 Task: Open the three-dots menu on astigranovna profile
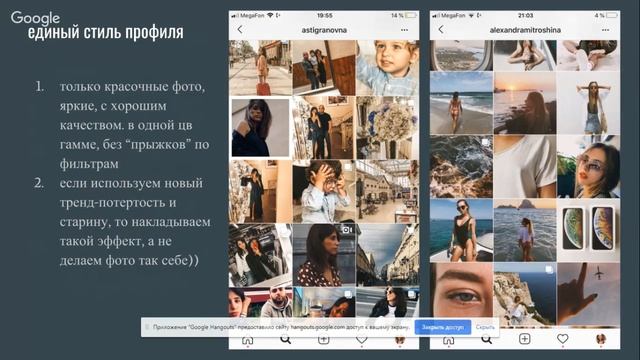coord(404,30)
